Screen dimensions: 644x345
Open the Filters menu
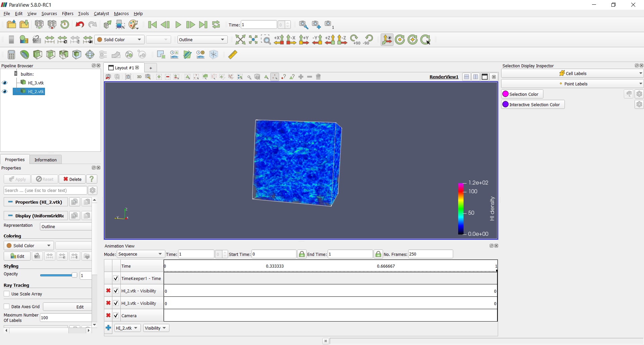coord(67,14)
